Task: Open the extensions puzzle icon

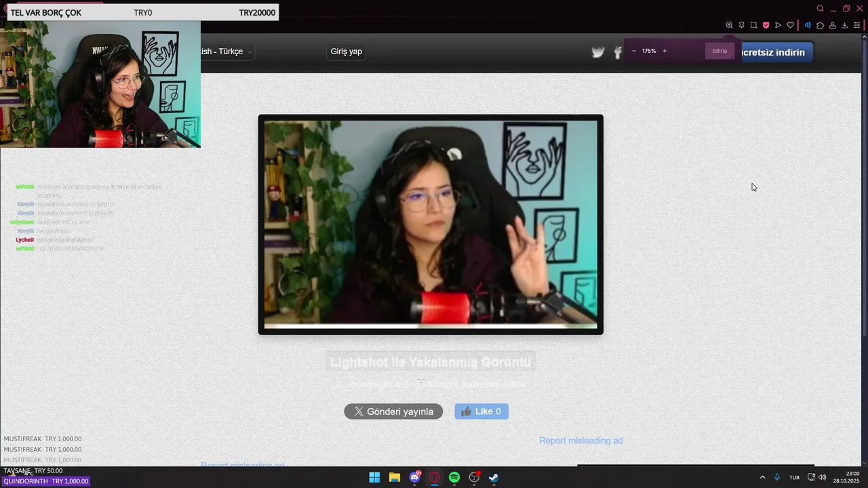Action: coord(820,25)
